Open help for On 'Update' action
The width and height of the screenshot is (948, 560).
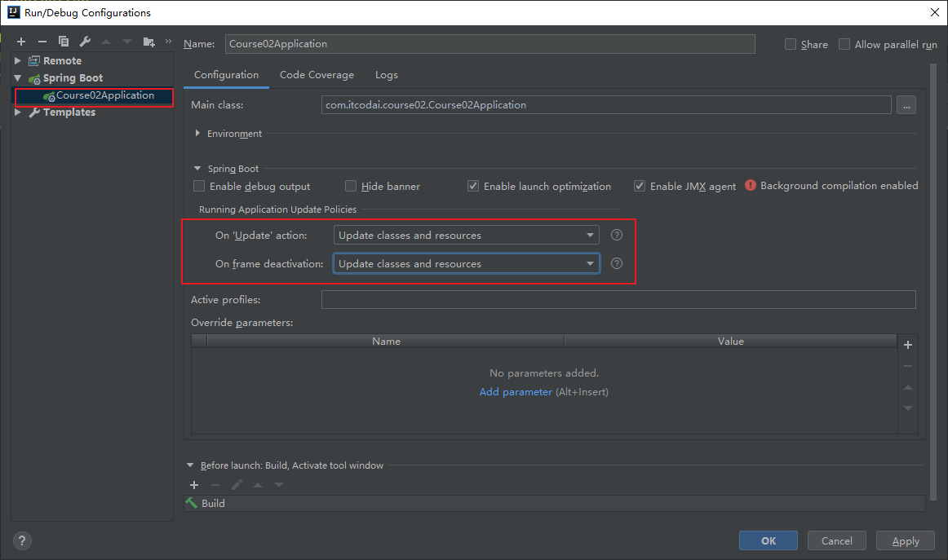pos(617,235)
